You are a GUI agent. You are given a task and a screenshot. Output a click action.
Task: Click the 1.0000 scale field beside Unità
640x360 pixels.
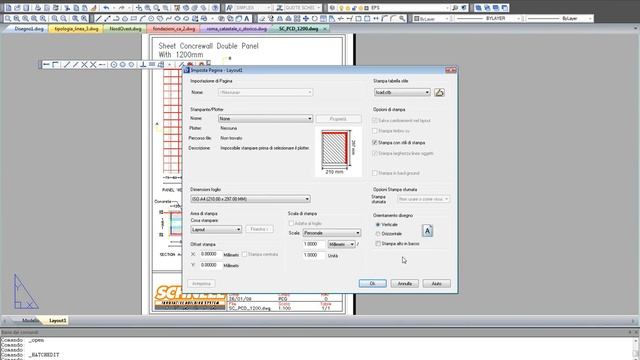point(313,255)
